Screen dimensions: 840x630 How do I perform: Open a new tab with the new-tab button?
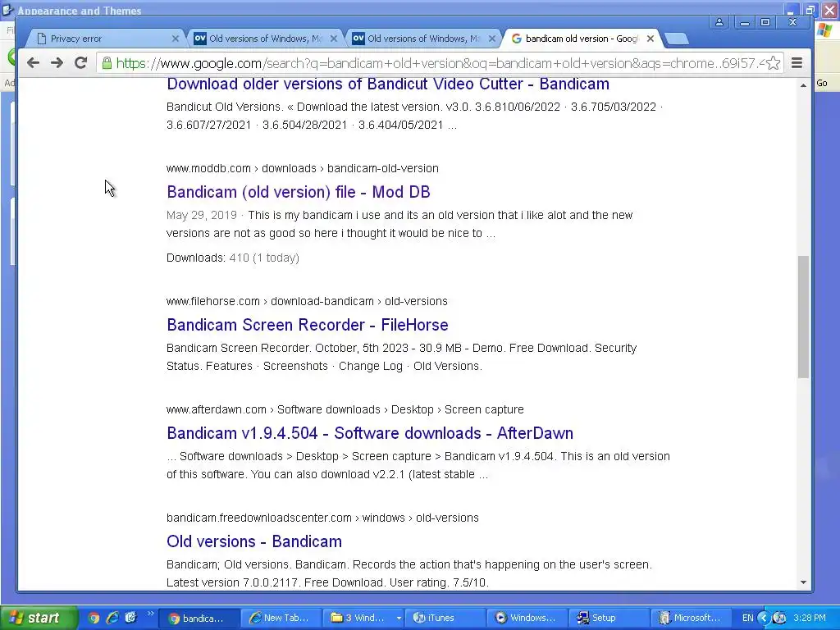(677, 39)
